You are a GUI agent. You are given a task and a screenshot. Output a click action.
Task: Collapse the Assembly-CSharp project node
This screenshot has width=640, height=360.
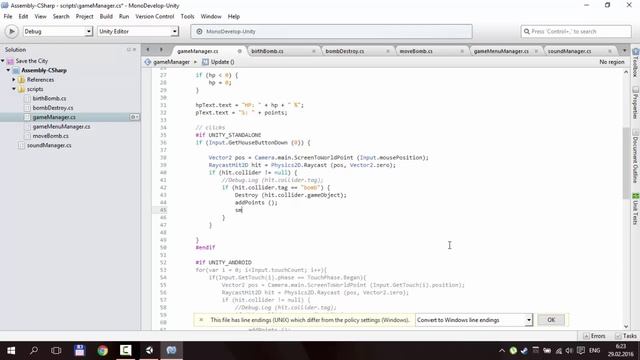click(8, 70)
